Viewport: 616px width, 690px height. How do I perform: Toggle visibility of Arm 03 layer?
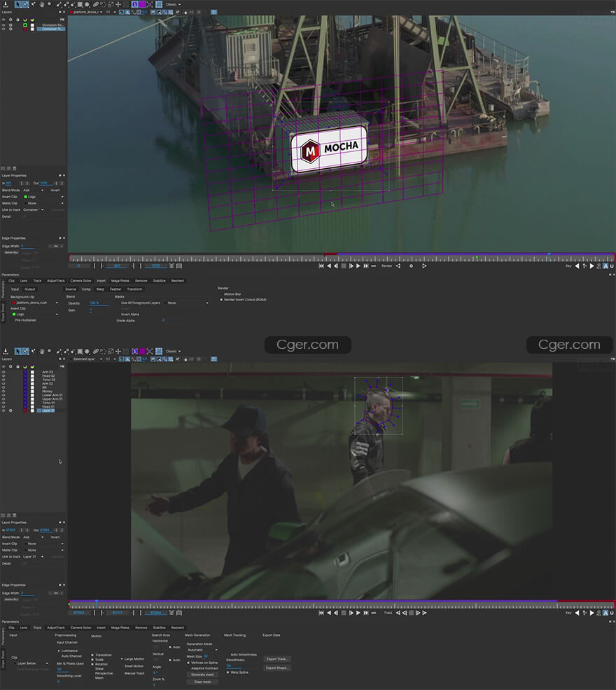pos(3,372)
